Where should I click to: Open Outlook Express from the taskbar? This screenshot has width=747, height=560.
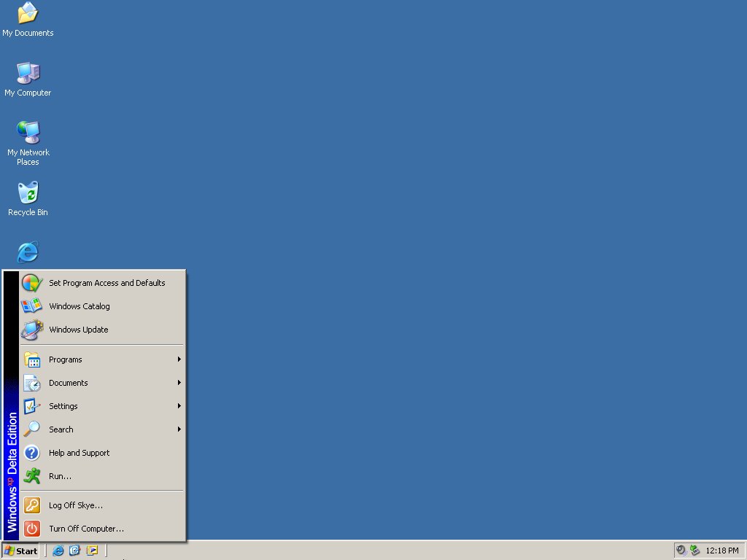[x=74, y=551]
